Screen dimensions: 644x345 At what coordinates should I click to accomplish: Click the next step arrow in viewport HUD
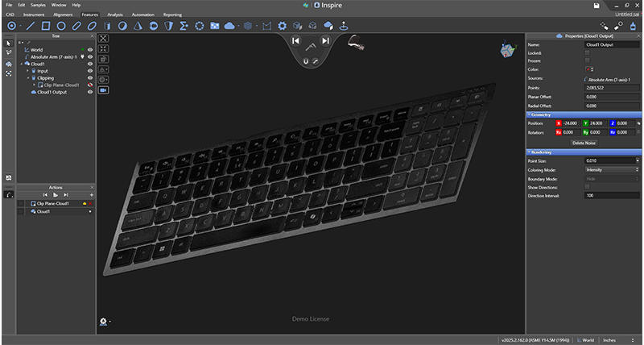click(x=325, y=40)
